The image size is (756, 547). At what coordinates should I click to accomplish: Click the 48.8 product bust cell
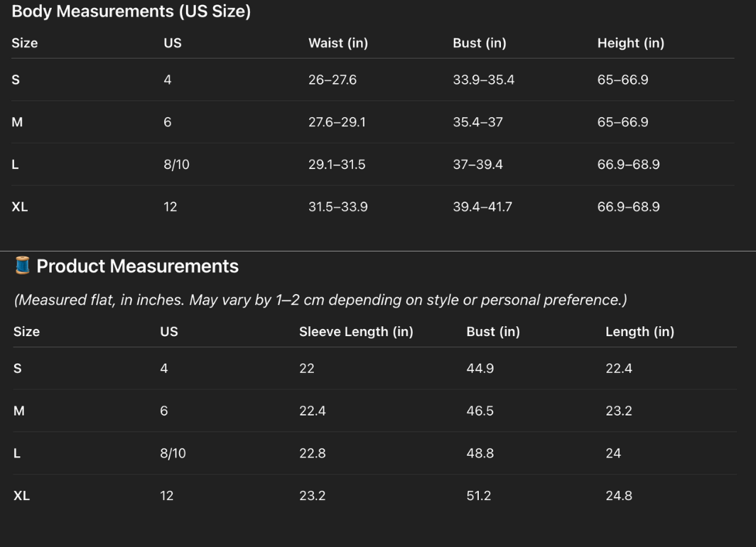point(480,454)
